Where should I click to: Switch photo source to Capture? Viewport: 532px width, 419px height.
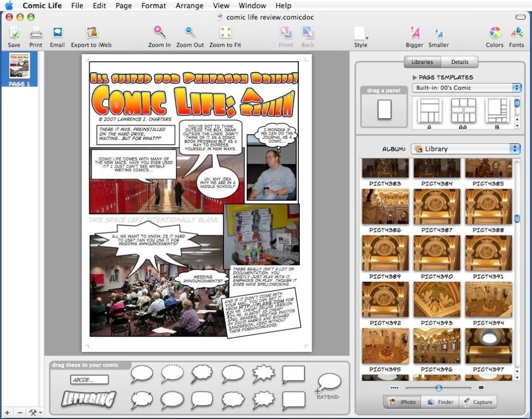pos(478,402)
